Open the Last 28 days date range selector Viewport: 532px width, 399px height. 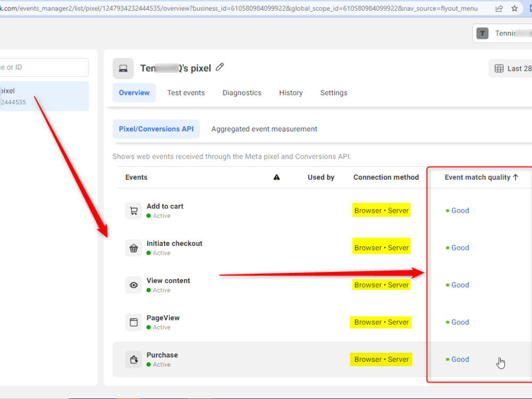point(510,69)
